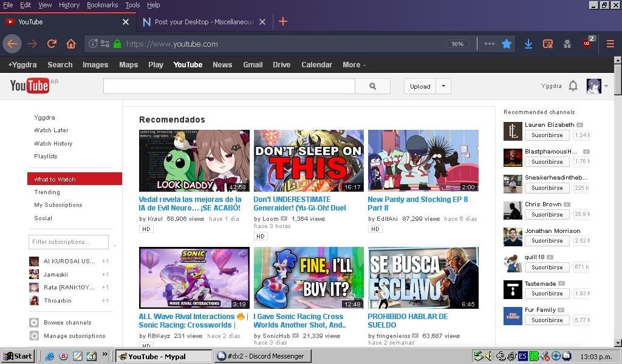The height and width of the screenshot is (364, 622).
Task: Open the uBlock Origin extension icon
Action: click(x=587, y=44)
